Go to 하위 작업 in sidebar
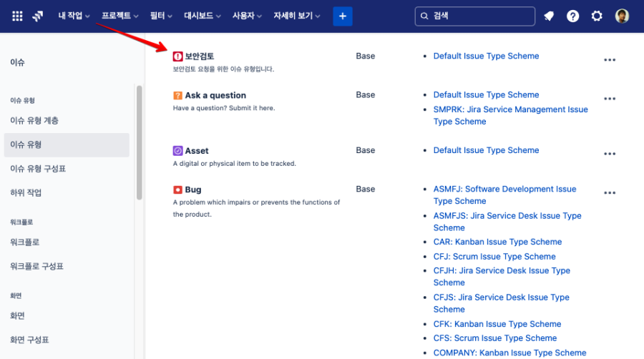 26,192
